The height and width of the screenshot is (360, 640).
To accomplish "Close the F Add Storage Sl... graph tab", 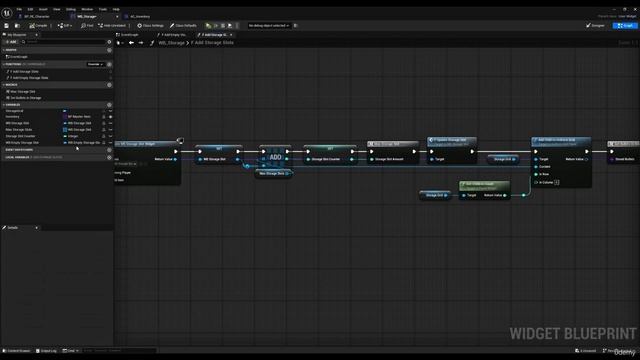I will point(231,35).
